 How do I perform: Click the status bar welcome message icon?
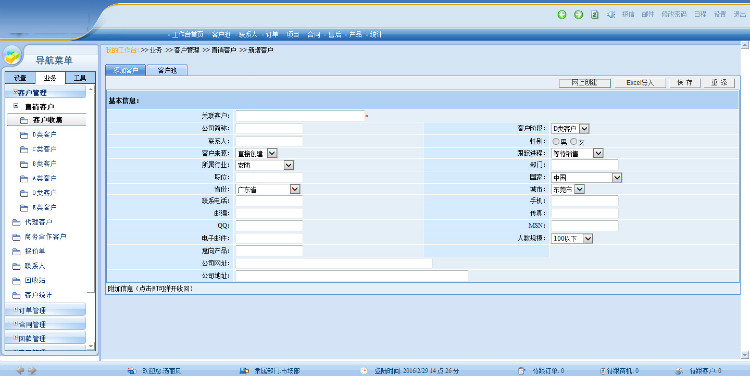pyautogui.click(x=132, y=371)
